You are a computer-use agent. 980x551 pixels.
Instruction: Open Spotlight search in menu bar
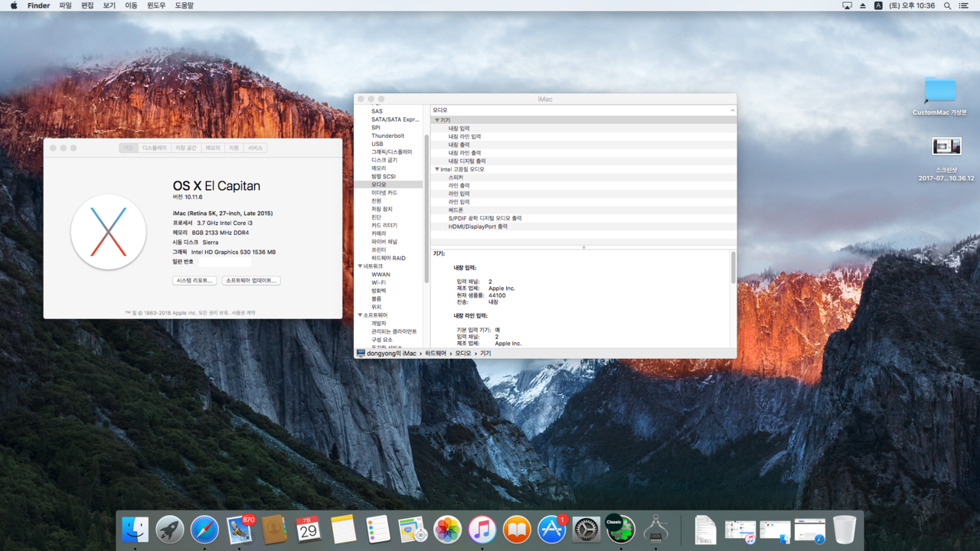947,5
